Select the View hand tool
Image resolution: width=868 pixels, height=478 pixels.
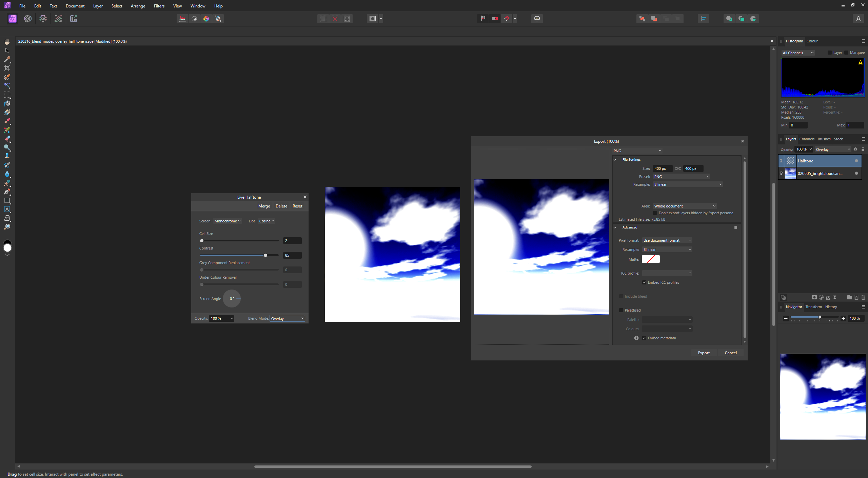[x=7, y=42]
